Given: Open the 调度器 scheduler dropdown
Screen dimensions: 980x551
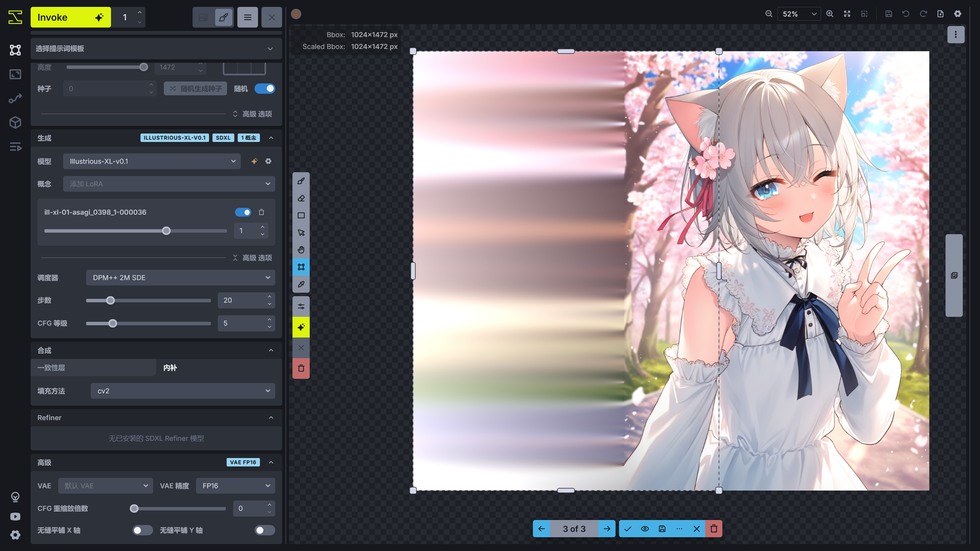Looking at the screenshot, I should pyautogui.click(x=180, y=277).
